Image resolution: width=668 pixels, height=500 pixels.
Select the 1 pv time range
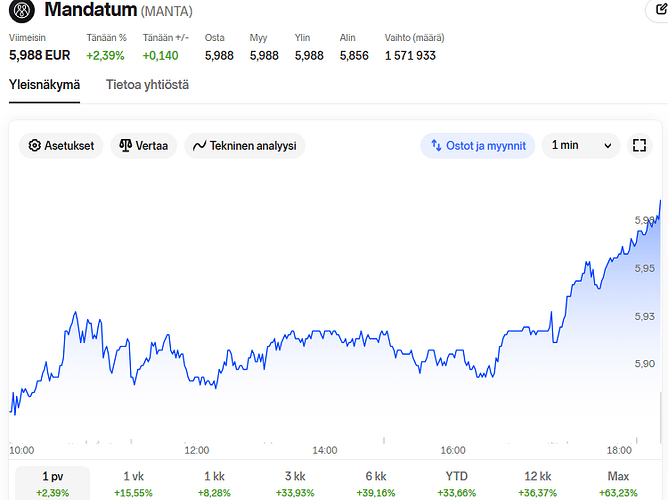52,483
